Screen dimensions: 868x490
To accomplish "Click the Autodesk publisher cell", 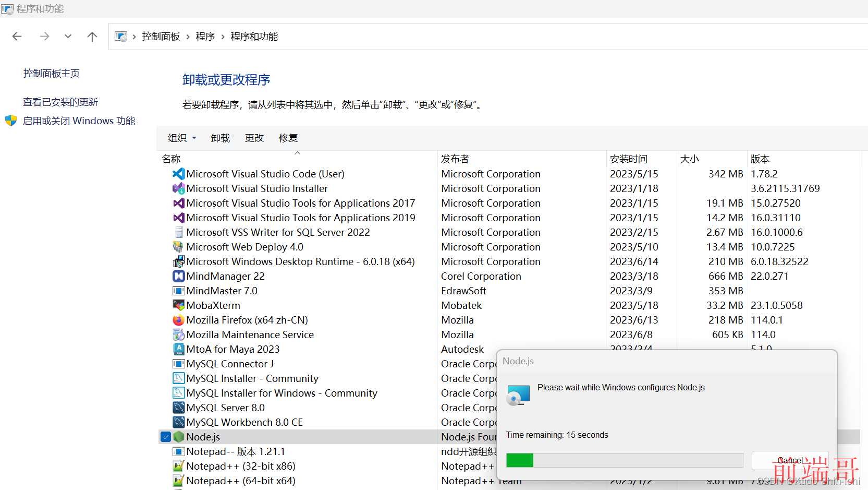I will (x=462, y=349).
